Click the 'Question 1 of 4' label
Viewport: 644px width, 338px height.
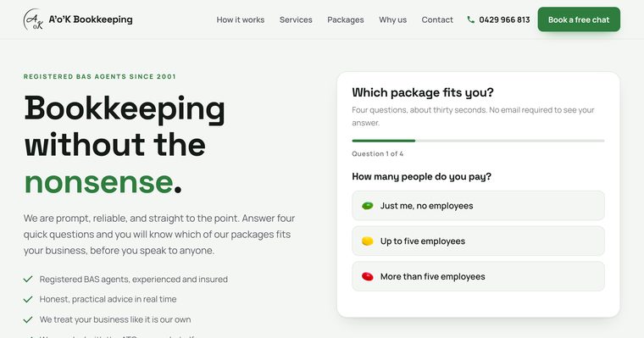point(377,153)
